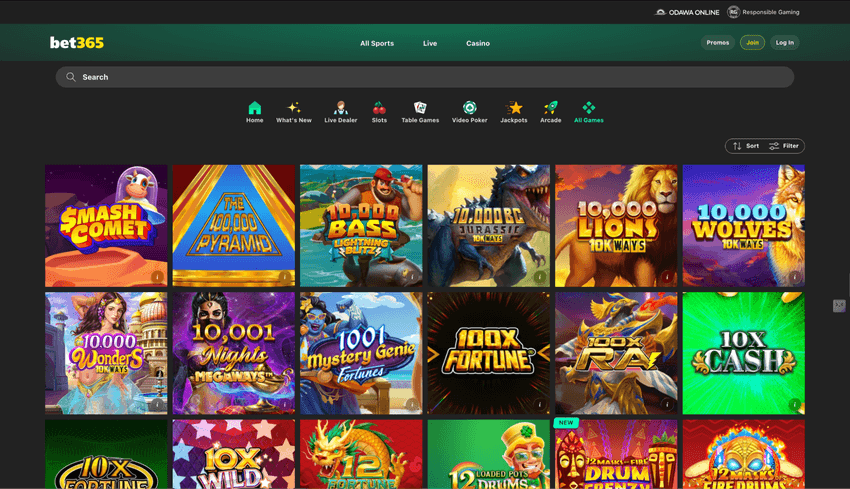Launch 10,001 Nights Megaways game

234,353
